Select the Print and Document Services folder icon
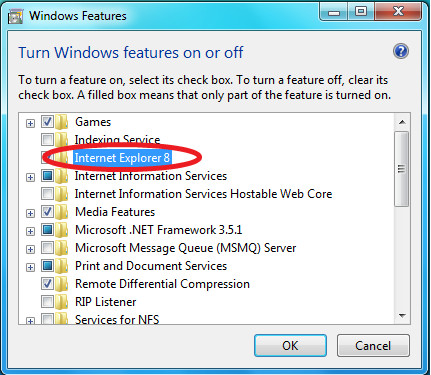This screenshot has height=375, width=431. [62, 266]
